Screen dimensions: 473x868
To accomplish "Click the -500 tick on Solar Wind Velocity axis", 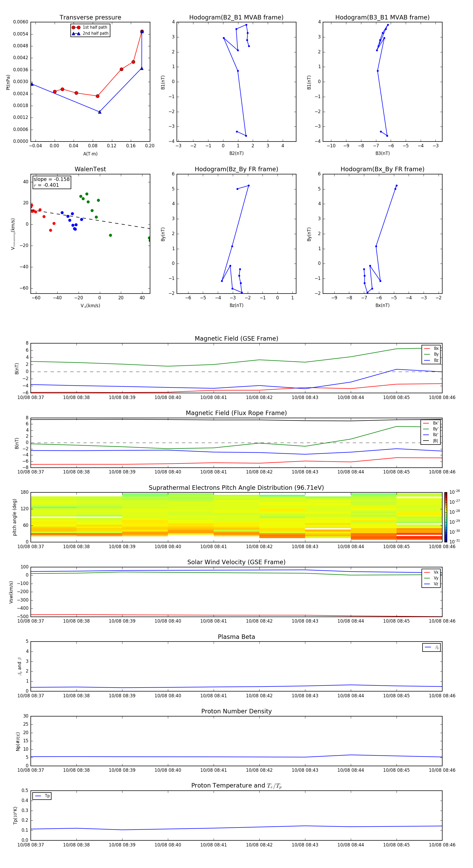I will (x=22, y=617).
